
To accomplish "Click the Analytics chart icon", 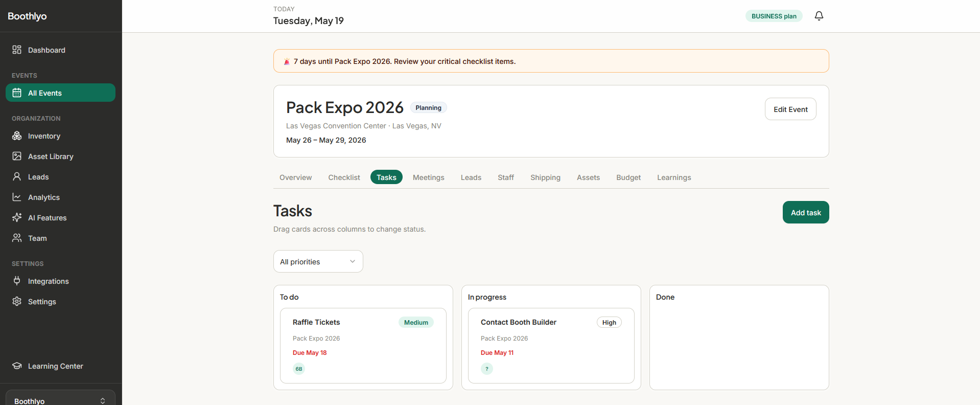I will (x=17, y=197).
